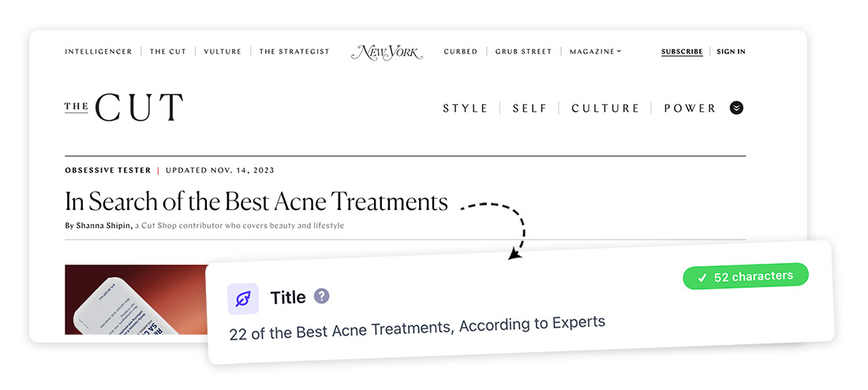Select the Style section tab

pyautogui.click(x=466, y=109)
